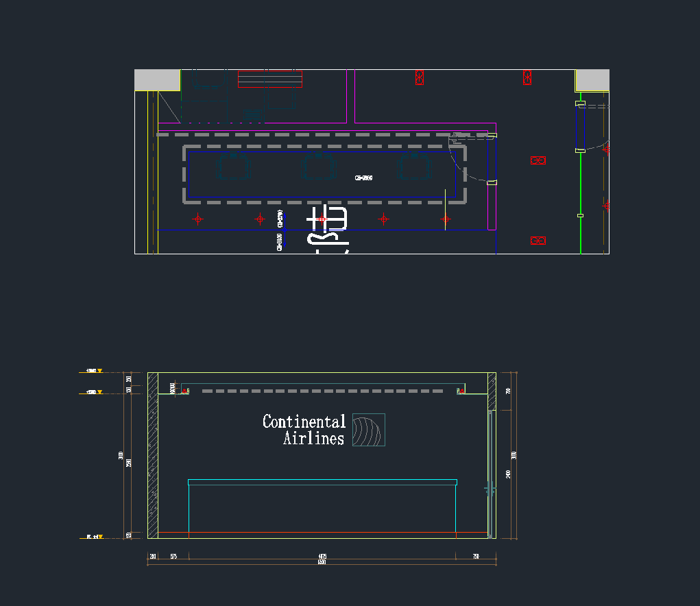This screenshot has width=700, height=606.
Task: Select the gray block at plan's top-right corner
Action: coord(592,80)
